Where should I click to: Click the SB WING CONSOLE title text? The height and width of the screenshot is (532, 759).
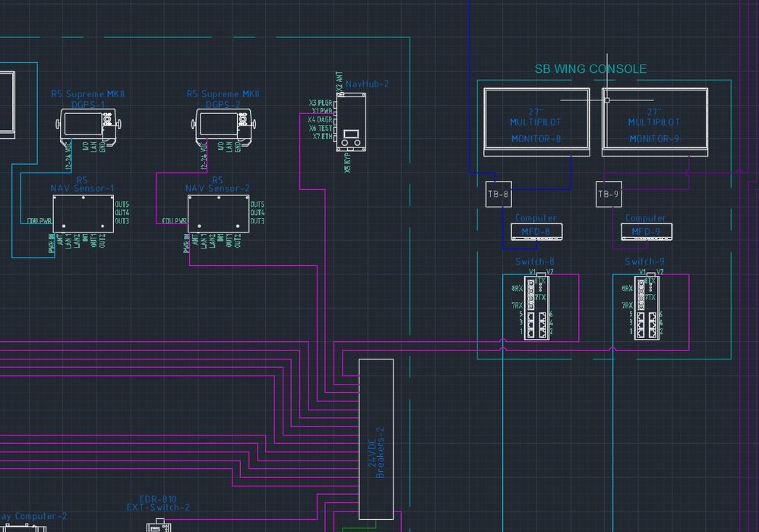pos(590,68)
